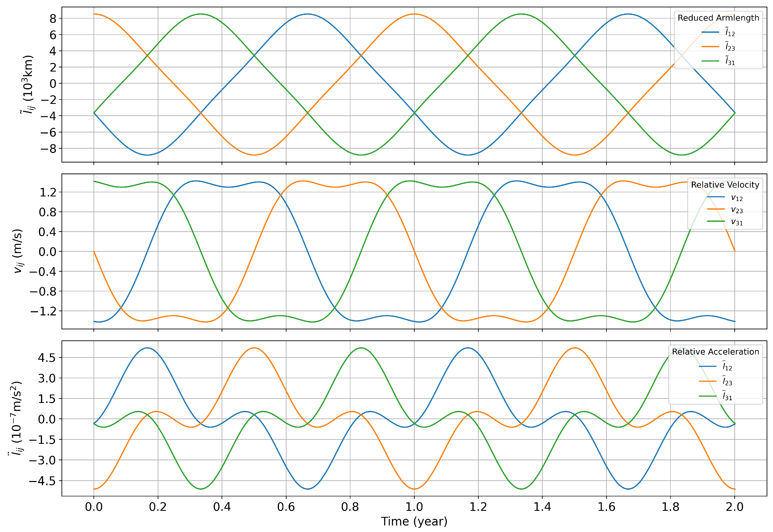Select the orange l23 entry in Relative Acceleration legend
This screenshot has width=773, height=532.
[x=715, y=381]
